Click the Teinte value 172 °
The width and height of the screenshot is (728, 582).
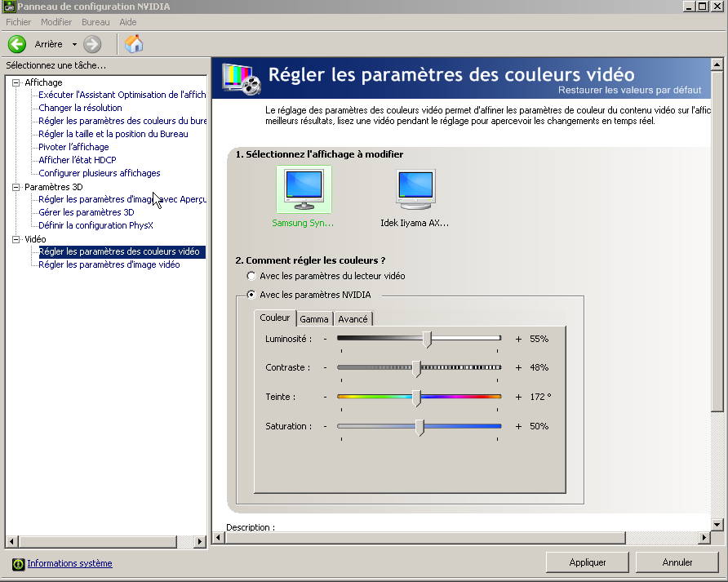click(540, 397)
